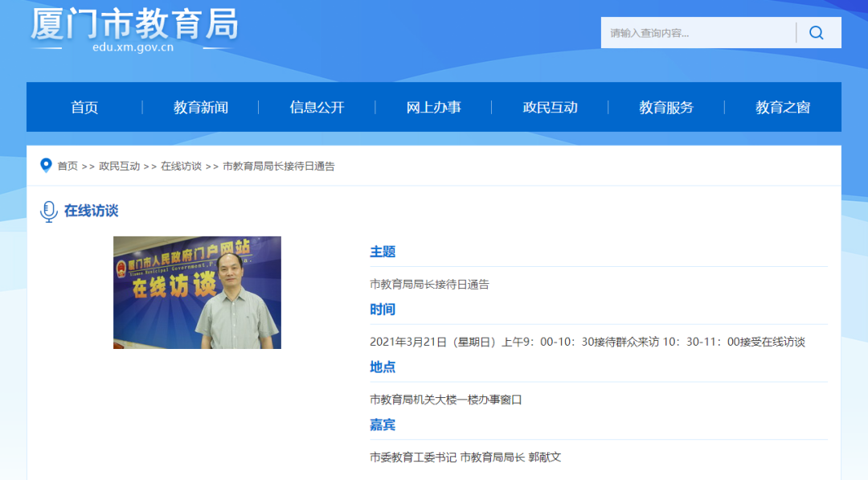Open the 教育新闻 navigation item
868x480 pixels.
200,108
